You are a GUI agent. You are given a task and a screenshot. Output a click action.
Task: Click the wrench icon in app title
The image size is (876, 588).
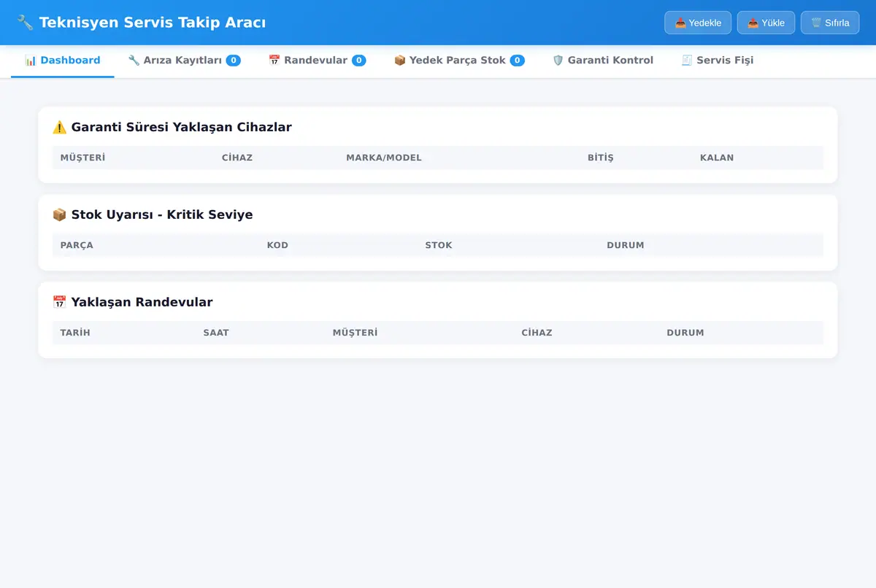(x=25, y=23)
